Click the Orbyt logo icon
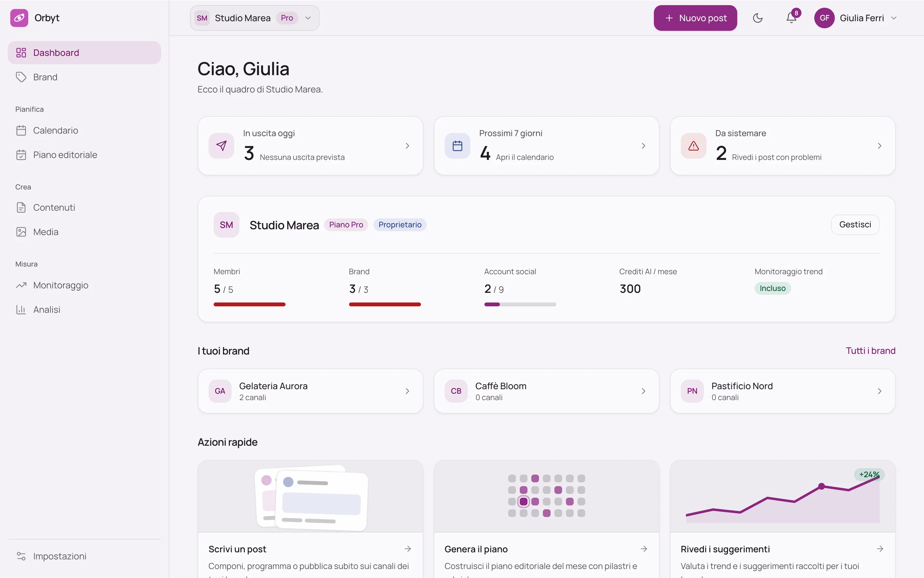This screenshot has height=578, width=924. [19, 18]
